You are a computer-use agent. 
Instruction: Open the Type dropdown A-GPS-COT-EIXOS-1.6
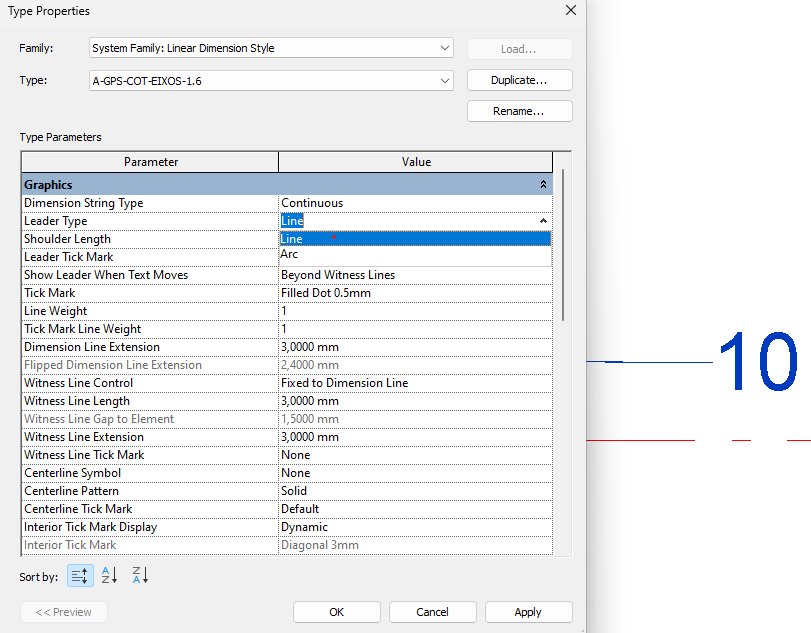coord(444,81)
